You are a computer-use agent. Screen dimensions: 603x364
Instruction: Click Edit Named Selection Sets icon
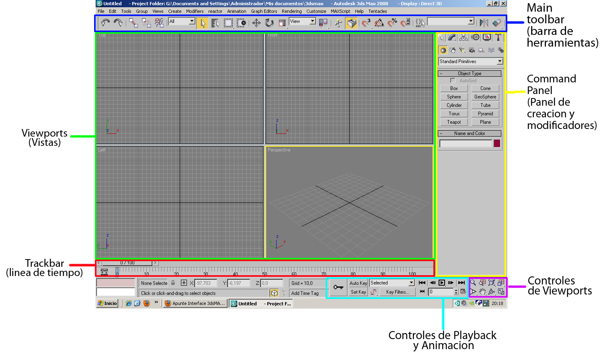click(x=420, y=23)
